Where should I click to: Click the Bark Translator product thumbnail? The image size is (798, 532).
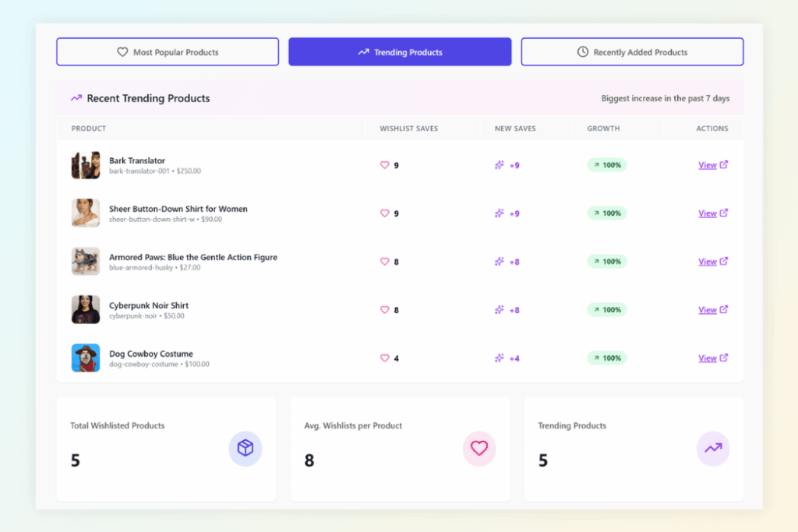[x=85, y=165]
